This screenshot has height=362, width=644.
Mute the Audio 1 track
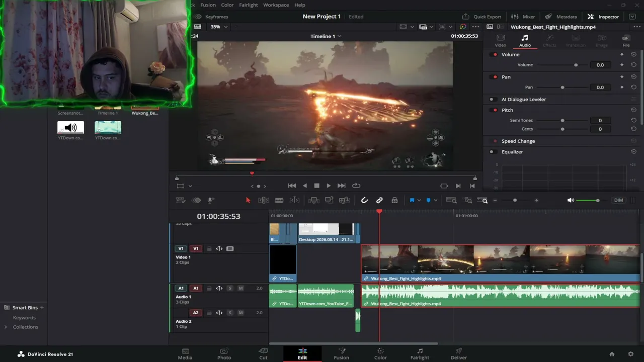[240, 288]
